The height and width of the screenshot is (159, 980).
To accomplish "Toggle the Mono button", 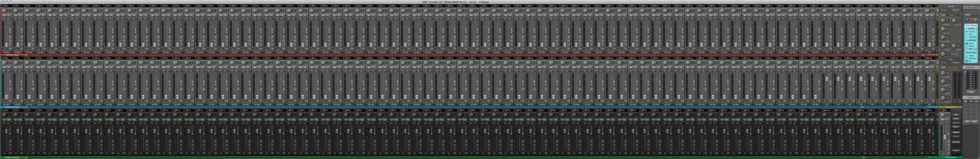I will coord(956,126).
